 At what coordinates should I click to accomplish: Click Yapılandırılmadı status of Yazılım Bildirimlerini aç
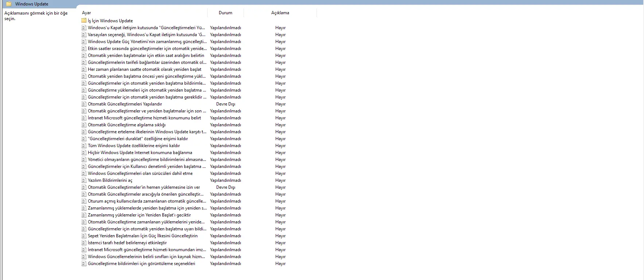click(225, 180)
